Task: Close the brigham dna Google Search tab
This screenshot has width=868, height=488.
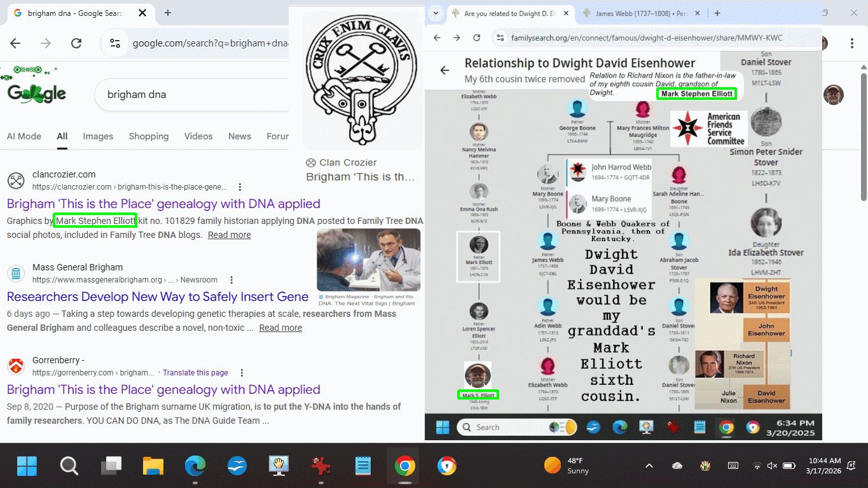Action: [142, 13]
